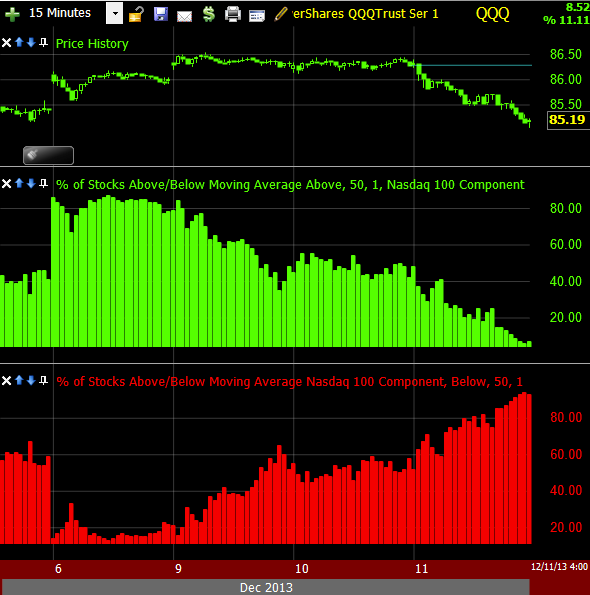This screenshot has height=595, width=590.
Task: Close the green Above Moving Average pane
Action: 6,184
